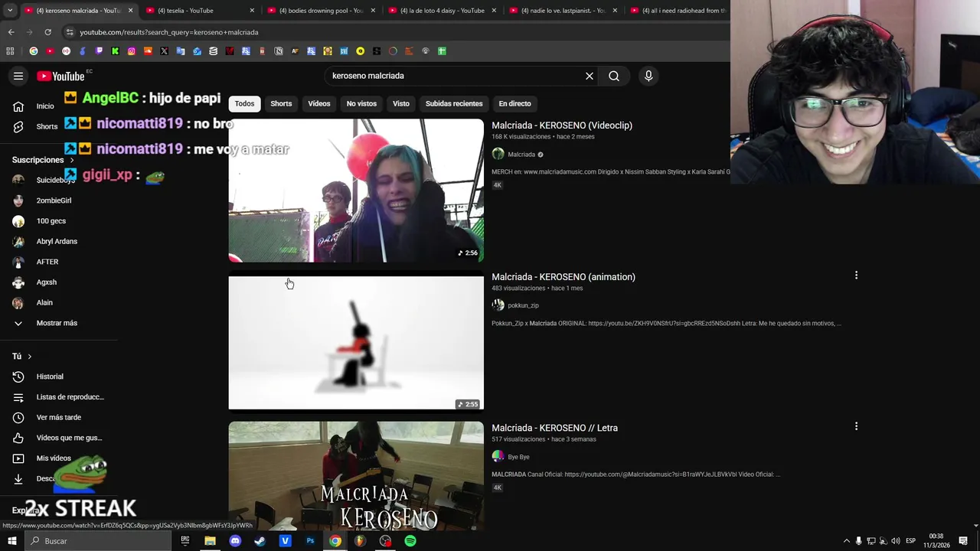Open pokkun_zip channel link
This screenshot has width=980, height=551.
pos(523,305)
